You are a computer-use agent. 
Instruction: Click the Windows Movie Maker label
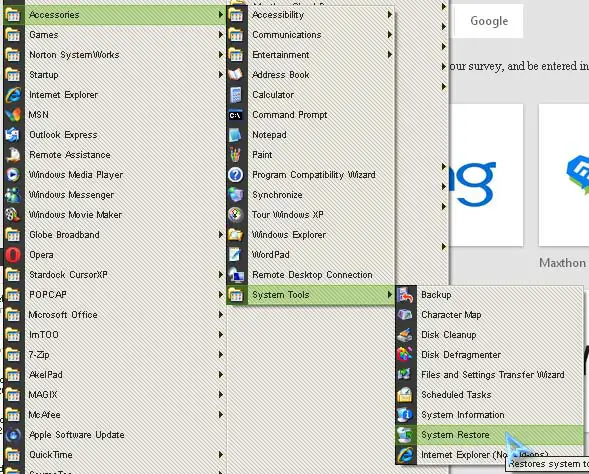[76, 214]
